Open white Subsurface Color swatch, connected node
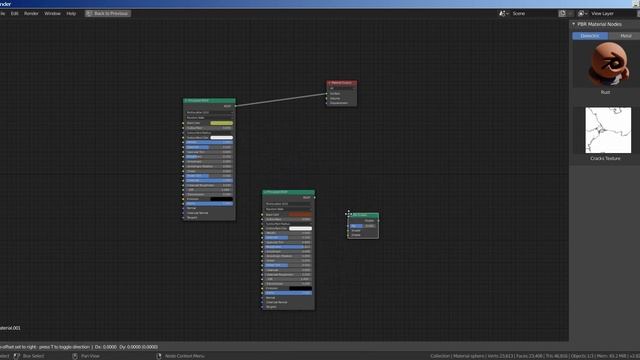 point(221,138)
